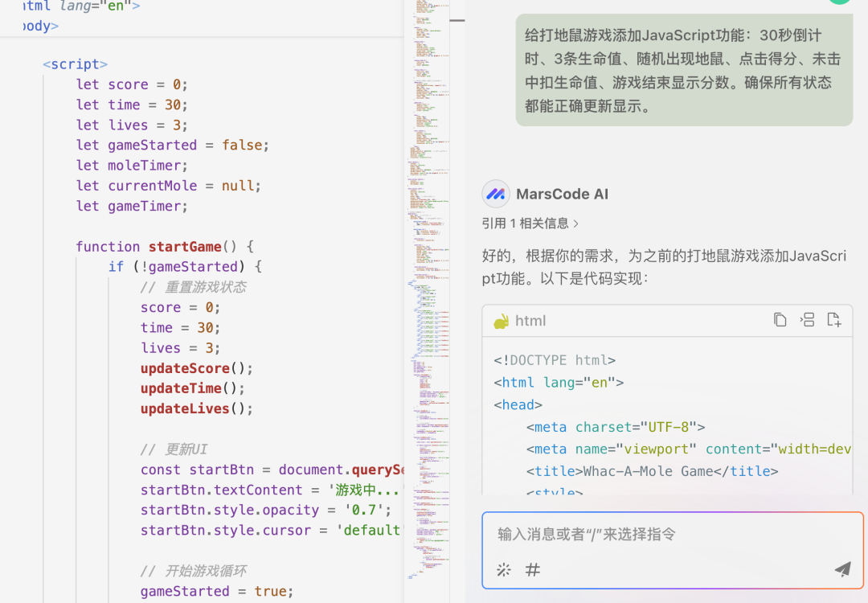Screen dimensions: 868x603
Task: Click the updateLives(); call
Action: coord(197,408)
